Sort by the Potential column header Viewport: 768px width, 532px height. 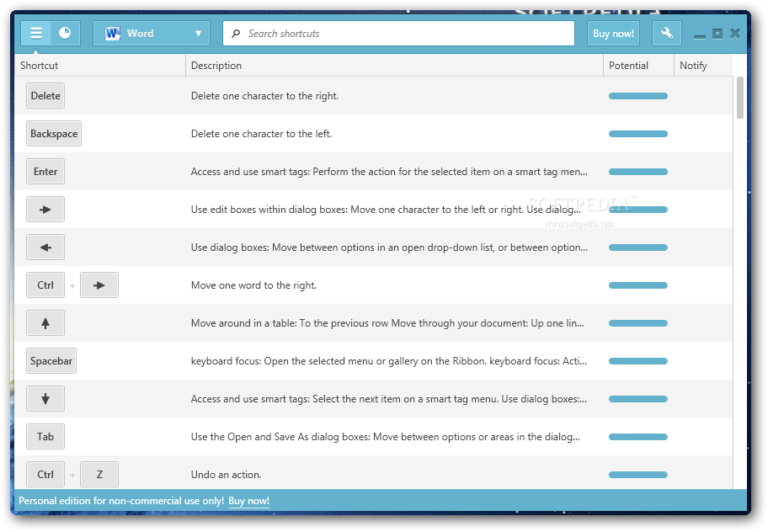coord(638,66)
